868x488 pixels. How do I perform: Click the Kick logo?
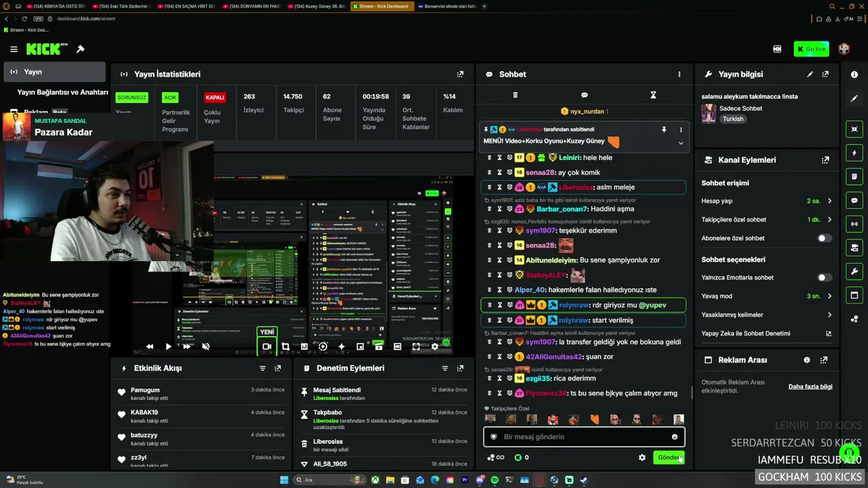[x=47, y=49]
